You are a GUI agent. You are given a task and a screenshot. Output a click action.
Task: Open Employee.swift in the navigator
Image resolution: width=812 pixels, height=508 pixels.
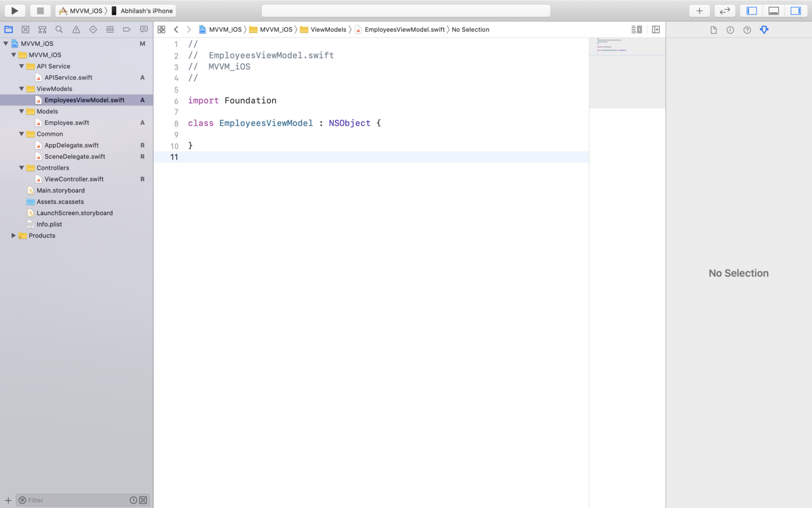77,123
